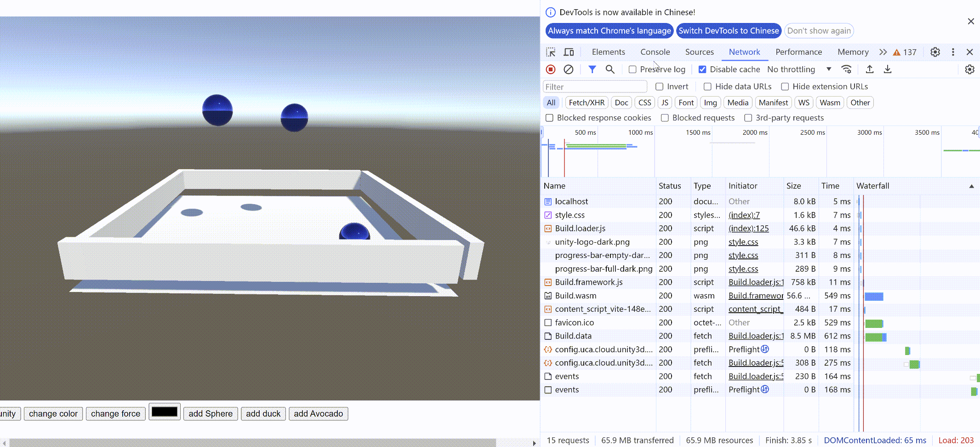Click the info icon in language banner
Screen dimensions: 980x447
550,12
